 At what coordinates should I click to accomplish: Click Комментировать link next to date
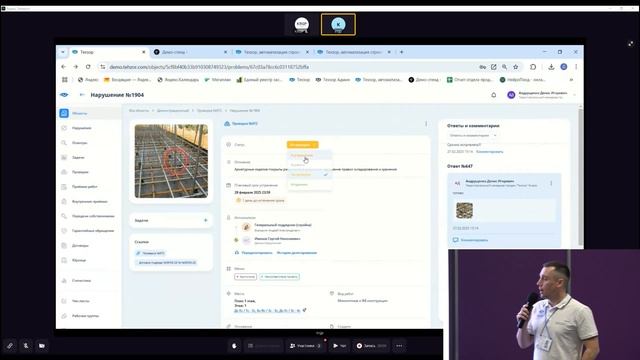click(489, 151)
